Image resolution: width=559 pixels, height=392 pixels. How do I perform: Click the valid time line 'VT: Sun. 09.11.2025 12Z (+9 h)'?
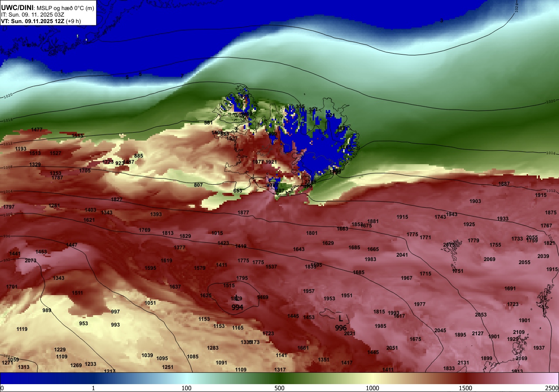point(41,21)
